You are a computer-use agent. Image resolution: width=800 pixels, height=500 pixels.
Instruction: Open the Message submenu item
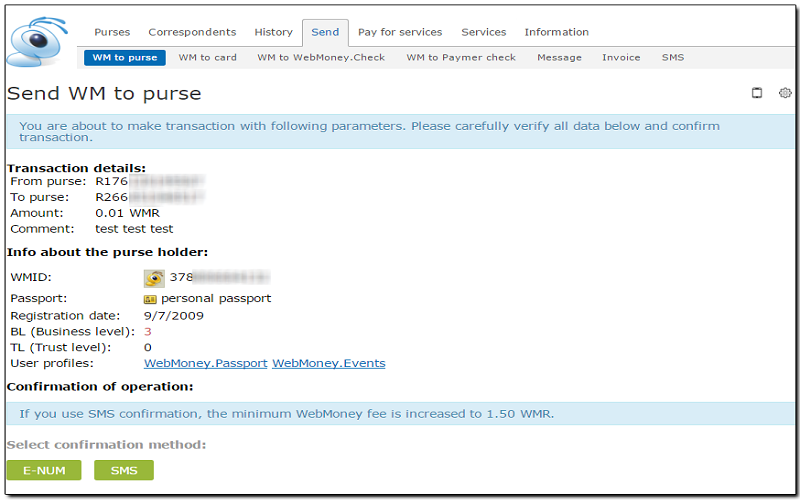559,58
